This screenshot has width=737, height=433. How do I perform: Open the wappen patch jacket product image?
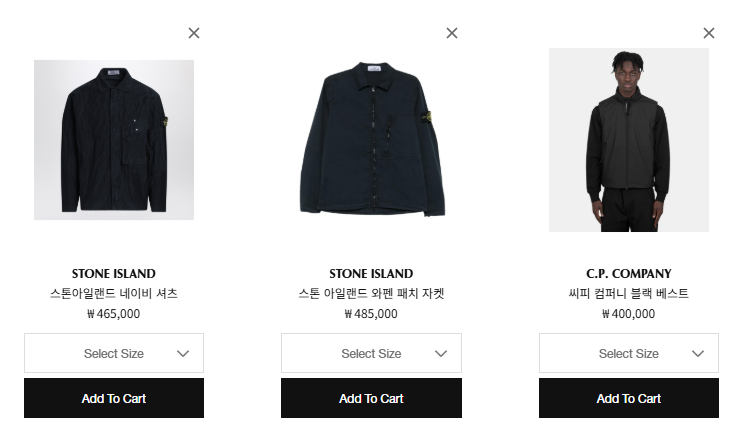[x=371, y=140]
